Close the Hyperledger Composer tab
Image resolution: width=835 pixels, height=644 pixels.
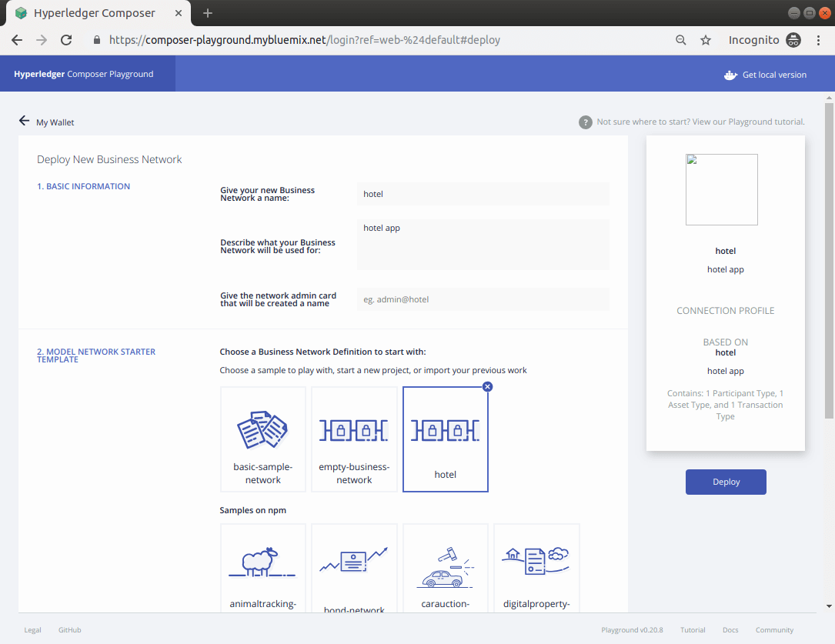point(179,13)
